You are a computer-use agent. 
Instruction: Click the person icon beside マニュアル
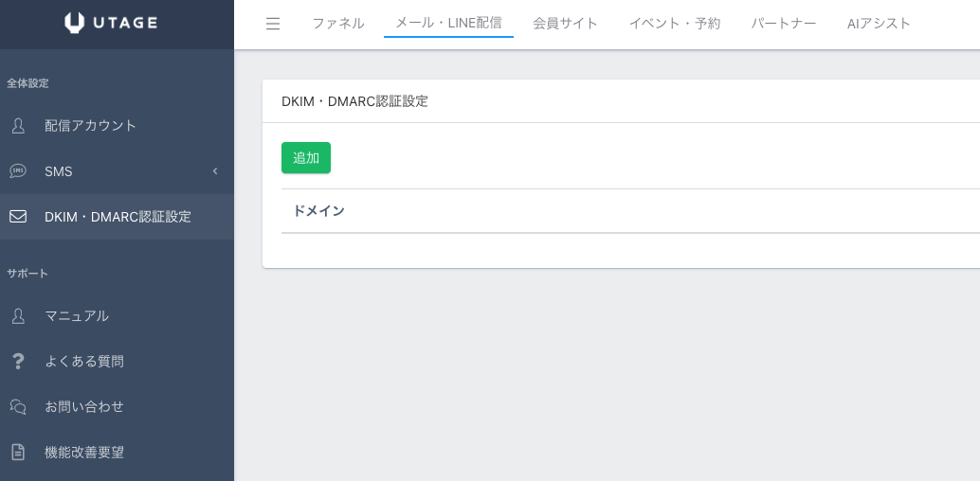(x=18, y=315)
